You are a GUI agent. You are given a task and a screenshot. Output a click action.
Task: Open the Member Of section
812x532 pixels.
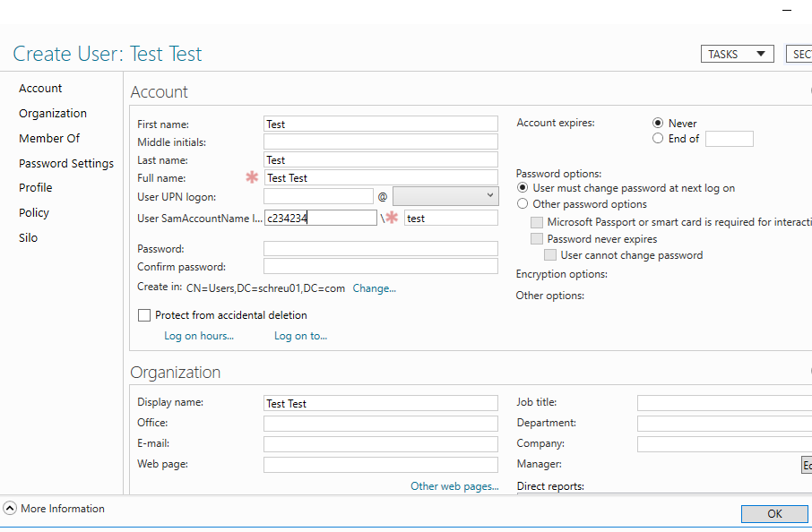[49, 139]
